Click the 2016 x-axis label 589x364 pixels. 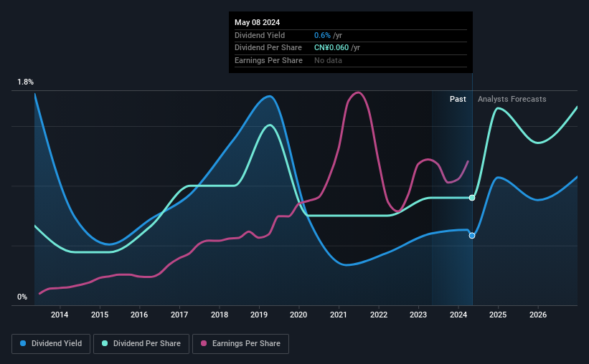(x=139, y=315)
